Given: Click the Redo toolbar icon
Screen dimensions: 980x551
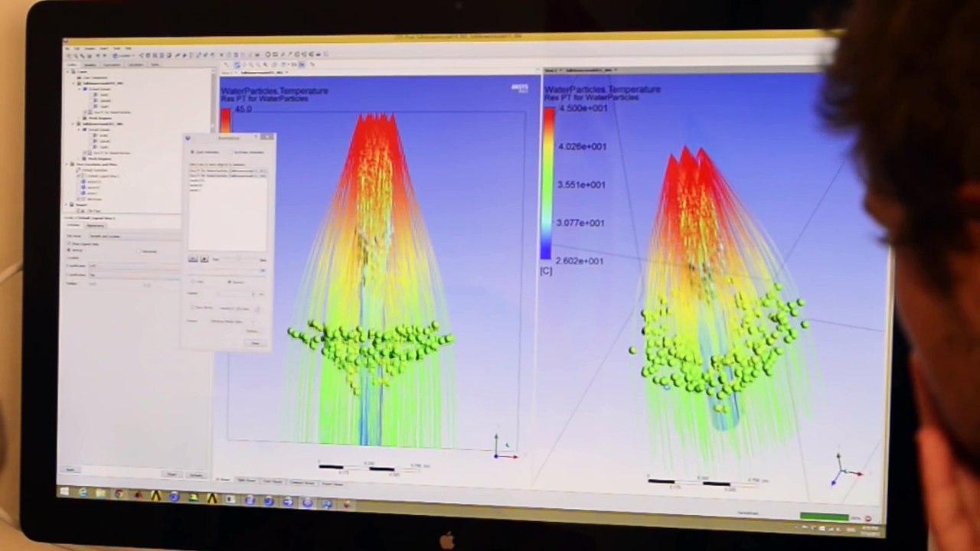Looking at the screenshot, I should coord(103,55).
